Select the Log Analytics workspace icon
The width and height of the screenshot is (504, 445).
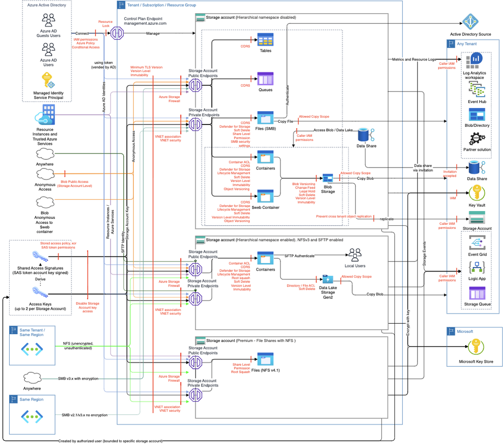pyautogui.click(x=474, y=61)
